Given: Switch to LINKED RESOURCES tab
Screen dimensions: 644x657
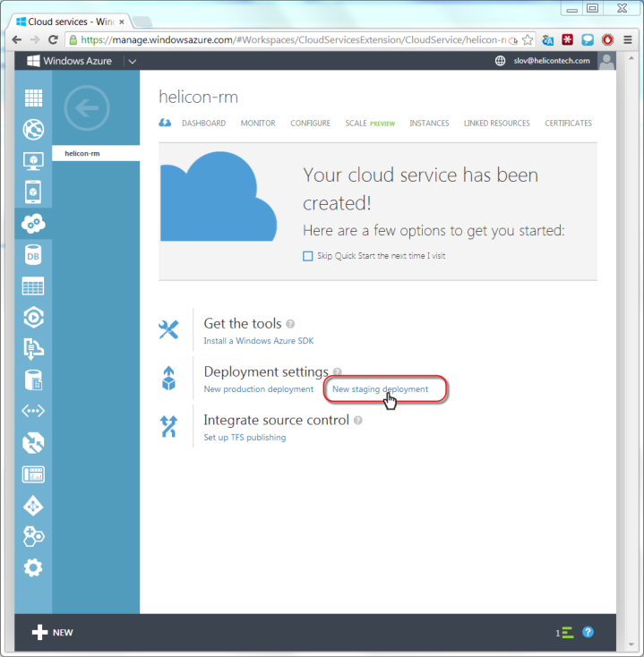Looking at the screenshot, I should tap(496, 124).
